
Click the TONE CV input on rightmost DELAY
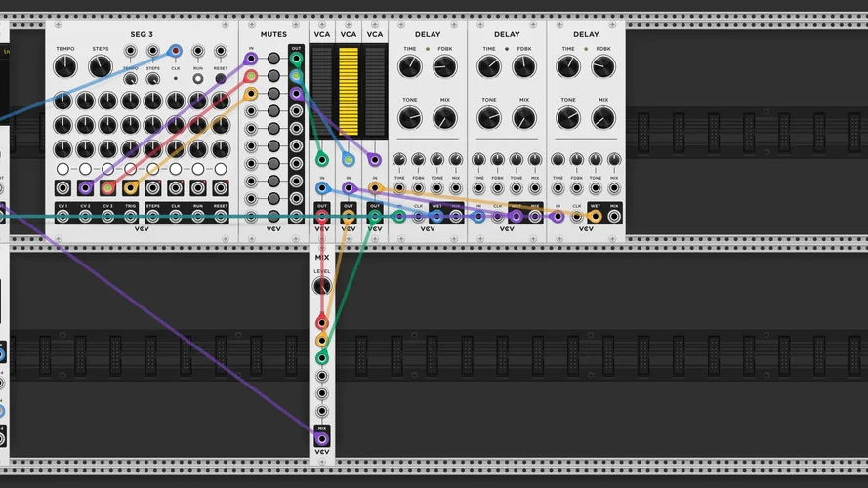596,187
